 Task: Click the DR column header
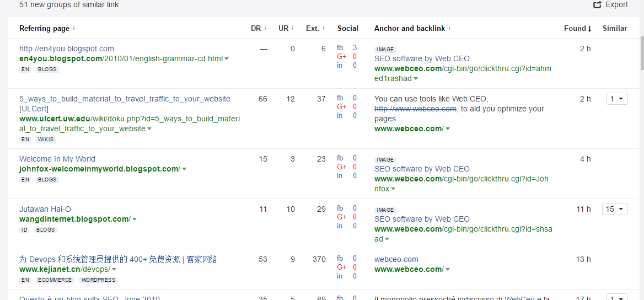point(255,28)
